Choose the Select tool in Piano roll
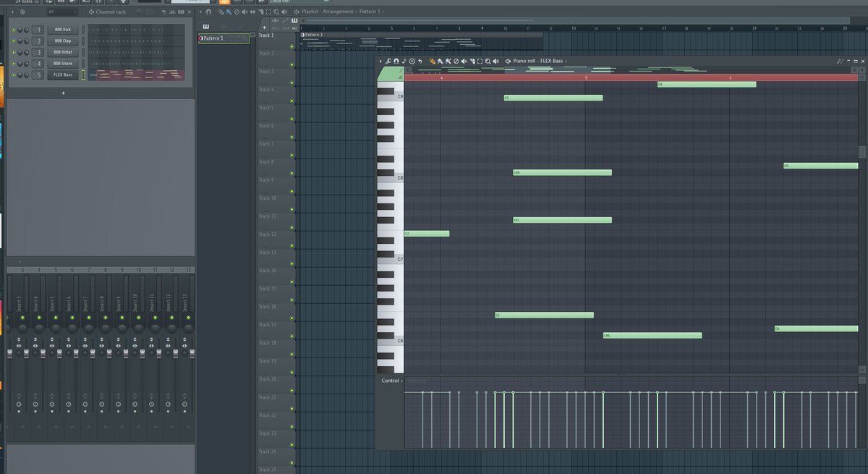 click(x=480, y=62)
